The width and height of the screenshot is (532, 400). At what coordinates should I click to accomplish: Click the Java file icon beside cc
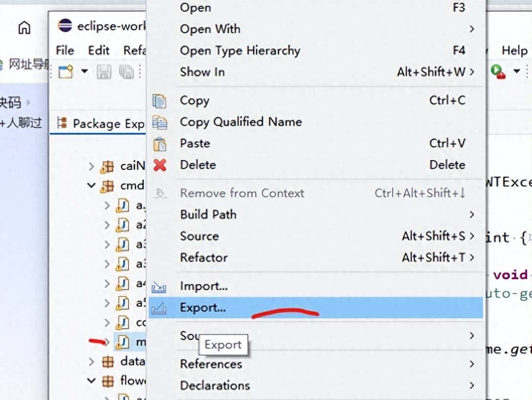pyautogui.click(x=122, y=323)
